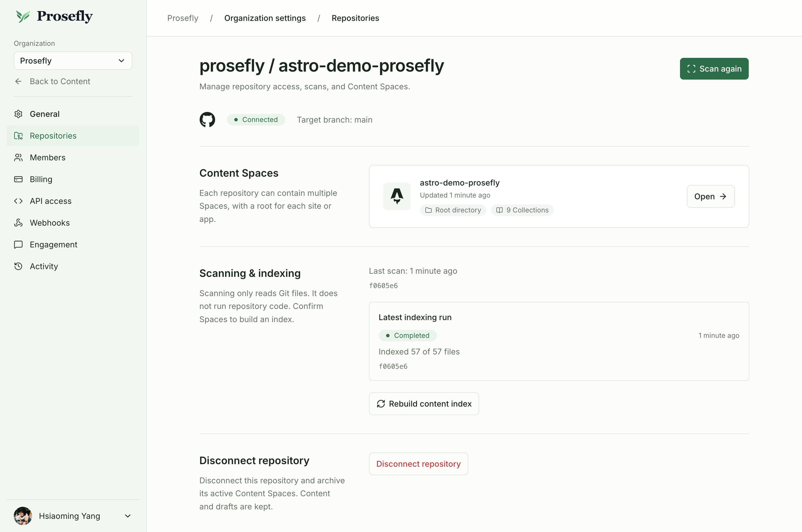Screen dimensions: 802x532
Task: Click the folder icon in Root directory chip
Action: click(x=428, y=210)
